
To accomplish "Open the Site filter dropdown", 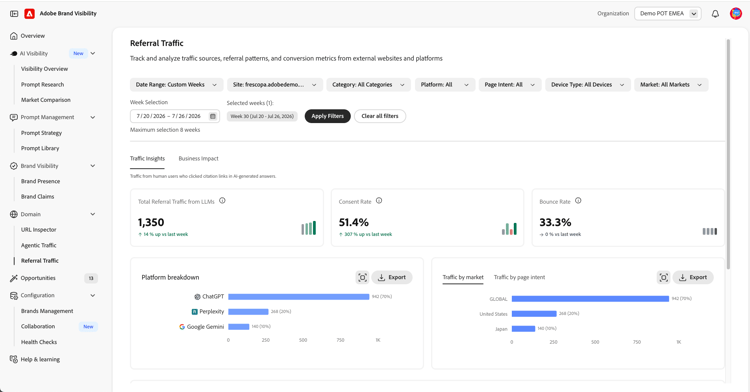I will [275, 85].
